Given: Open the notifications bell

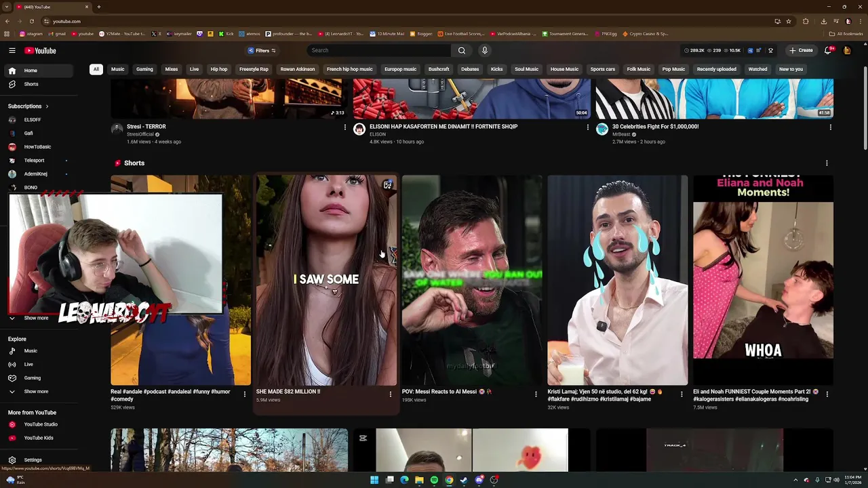Looking at the screenshot, I should [828, 50].
